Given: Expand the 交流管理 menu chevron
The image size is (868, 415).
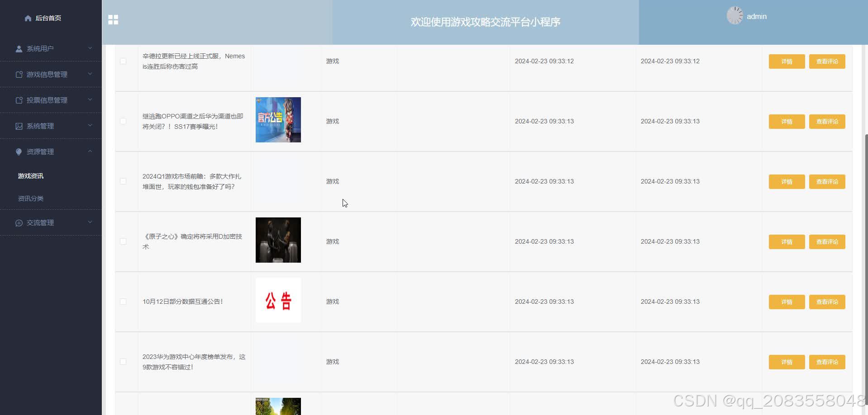Looking at the screenshot, I should (90, 222).
